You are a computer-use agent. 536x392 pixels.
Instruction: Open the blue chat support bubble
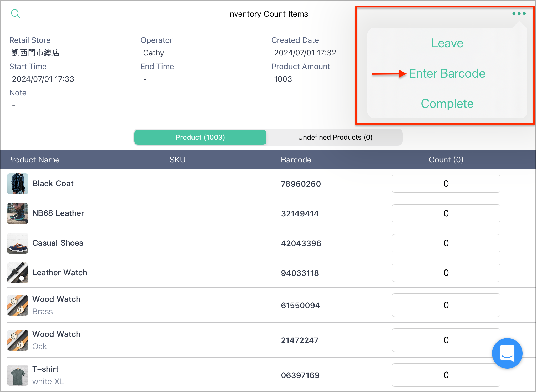pos(507,353)
